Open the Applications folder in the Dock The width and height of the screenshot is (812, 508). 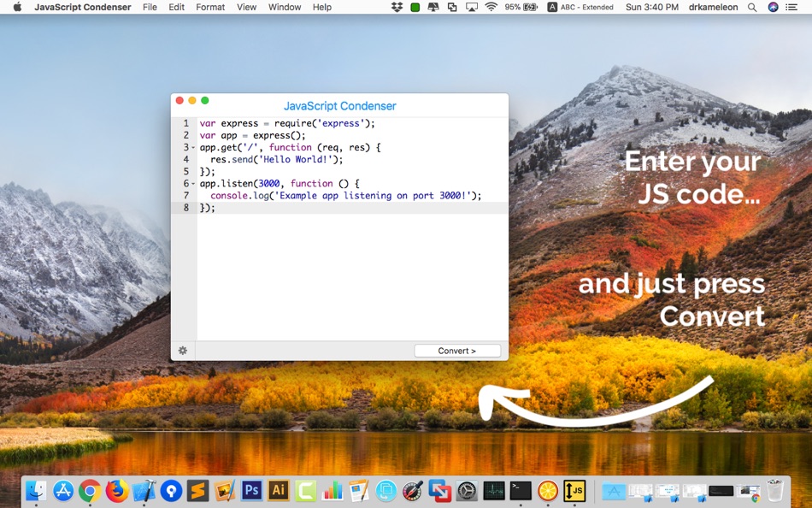click(x=614, y=490)
